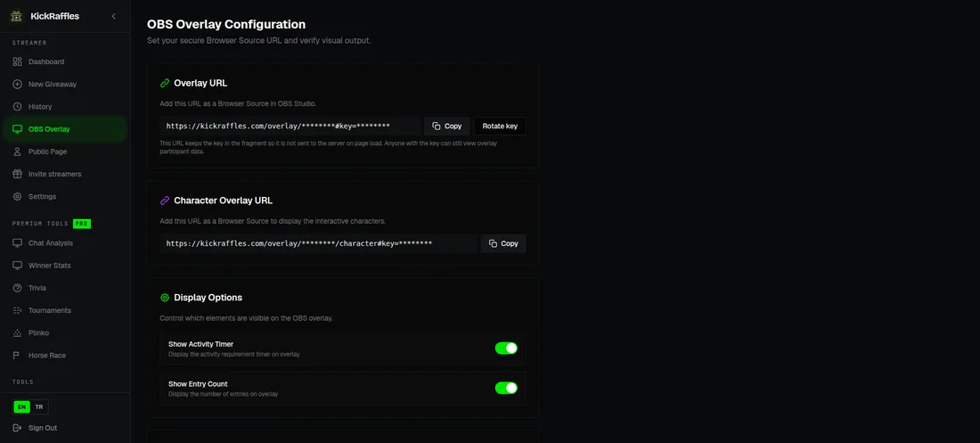Image resolution: width=980 pixels, height=443 pixels.
Task: Click the Settings gear icon in sidebar
Action: click(x=18, y=196)
